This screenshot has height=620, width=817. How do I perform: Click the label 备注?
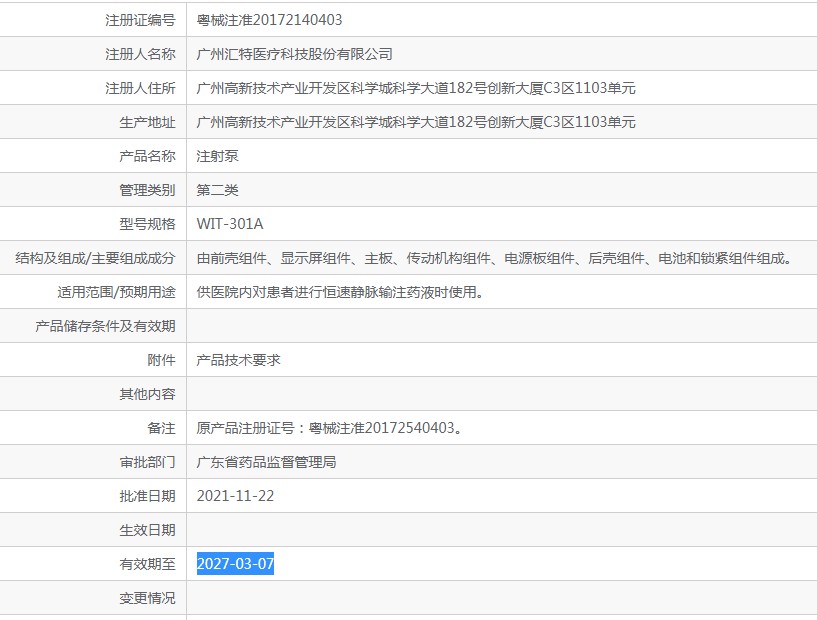pyautogui.click(x=162, y=428)
